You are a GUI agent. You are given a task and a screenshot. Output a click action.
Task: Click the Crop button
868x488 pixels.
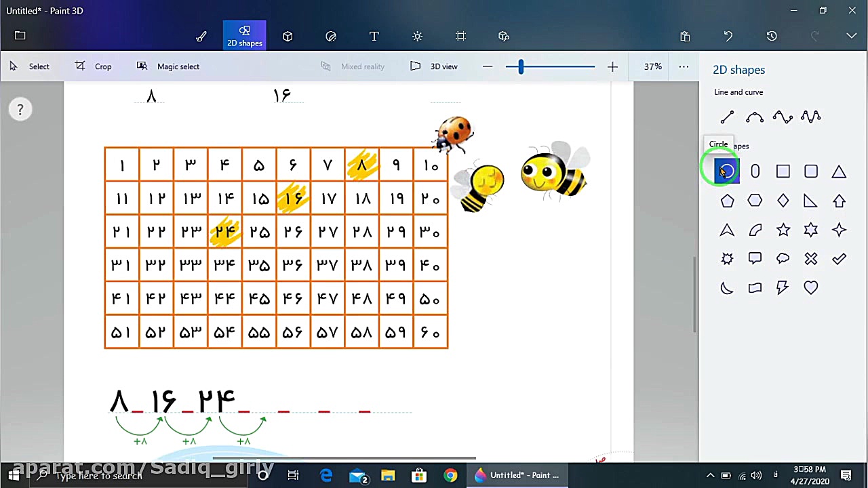pyautogui.click(x=94, y=66)
